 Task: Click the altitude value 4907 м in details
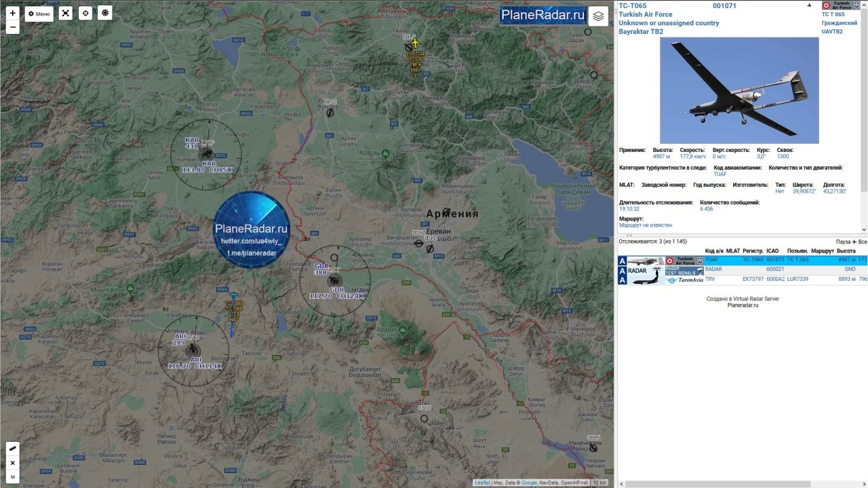click(663, 157)
